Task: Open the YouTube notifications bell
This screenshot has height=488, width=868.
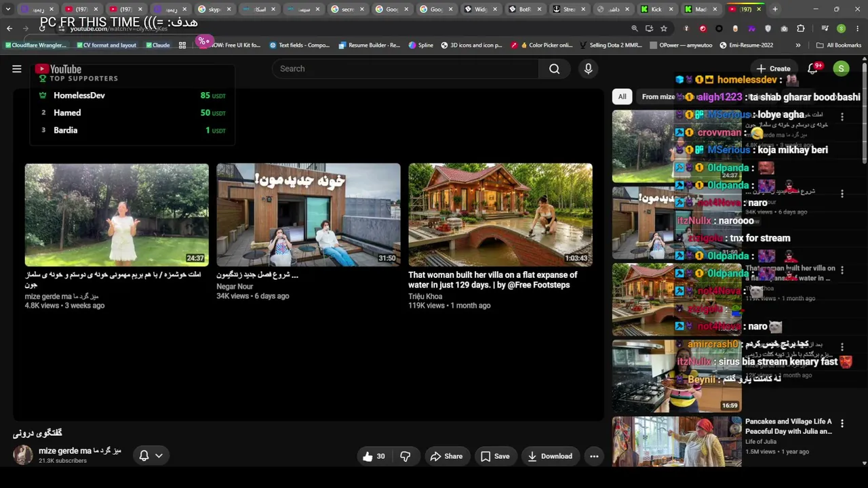Action: pyautogui.click(x=812, y=68)
